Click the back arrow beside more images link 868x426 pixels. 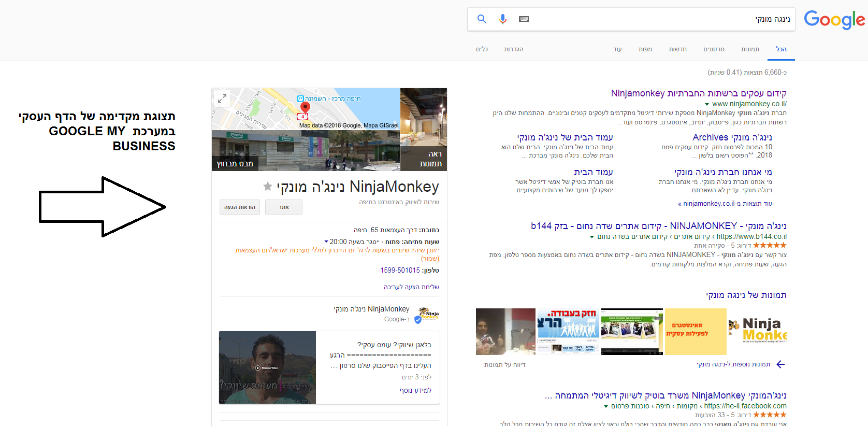[x=781, y=364]
